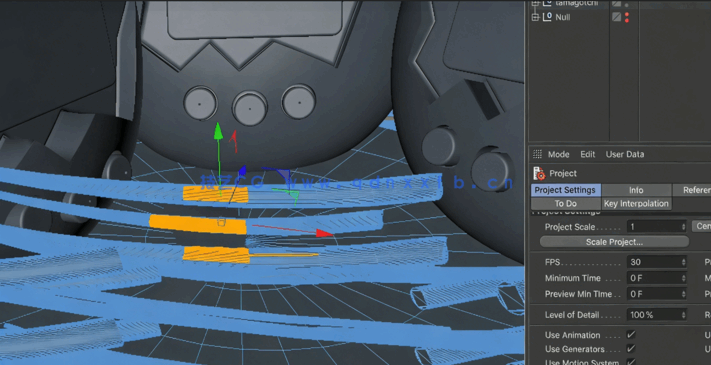Click the Null object's null icon

pos(547,17)
